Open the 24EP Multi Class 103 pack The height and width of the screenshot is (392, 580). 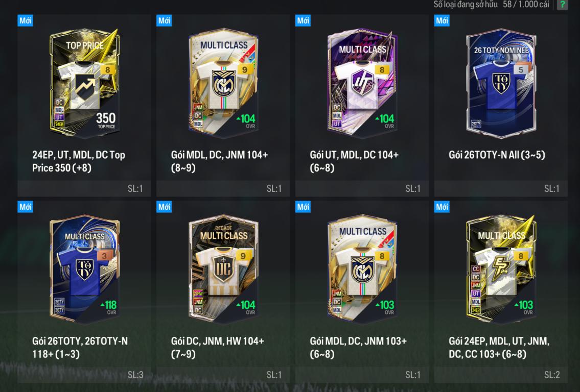click(x=501, y=269)
